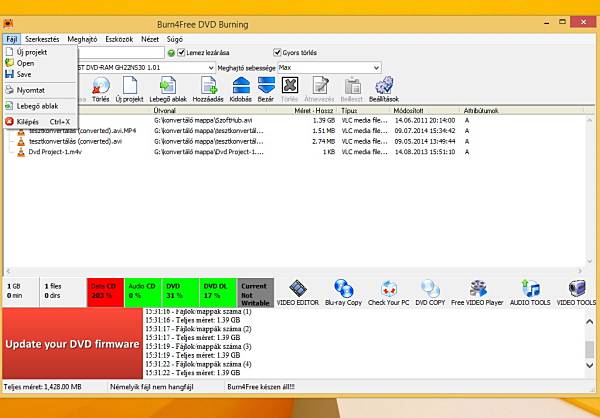
Task: Click the 14.08.2013 15:51:10 date cell
Action: coord(425,152)
